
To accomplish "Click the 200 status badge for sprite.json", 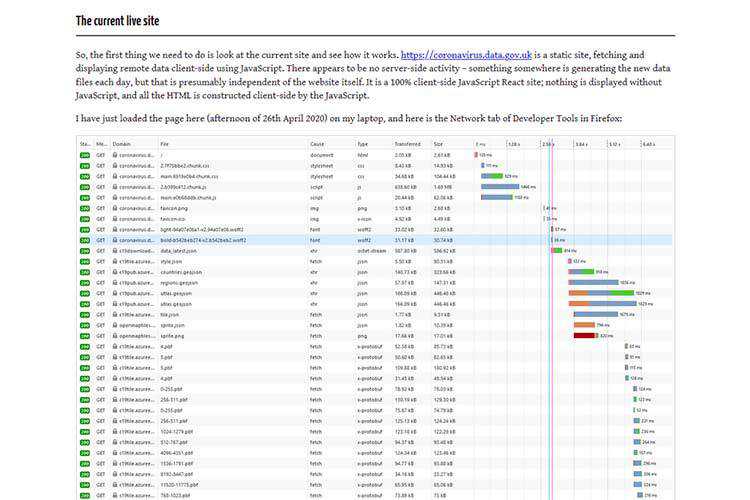I will [85, 325].
